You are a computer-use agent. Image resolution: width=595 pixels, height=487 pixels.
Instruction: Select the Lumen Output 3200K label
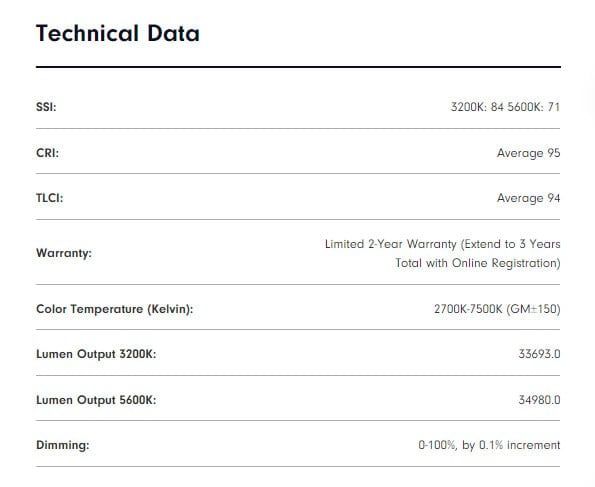[x=96, y=354]
